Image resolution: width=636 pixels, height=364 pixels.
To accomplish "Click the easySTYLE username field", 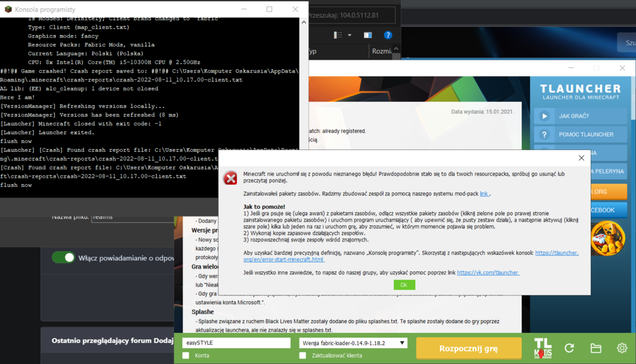I will coord(236,343).
